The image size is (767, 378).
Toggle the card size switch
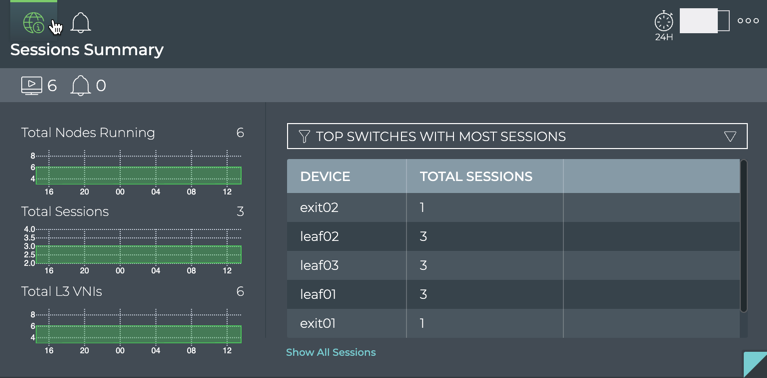pyautogui.click(x=704, y=21)
